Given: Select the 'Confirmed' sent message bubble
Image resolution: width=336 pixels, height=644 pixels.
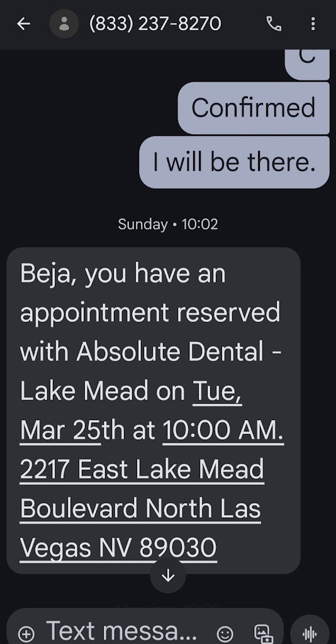Looking at the screenshot, I should tap(254, 108).
